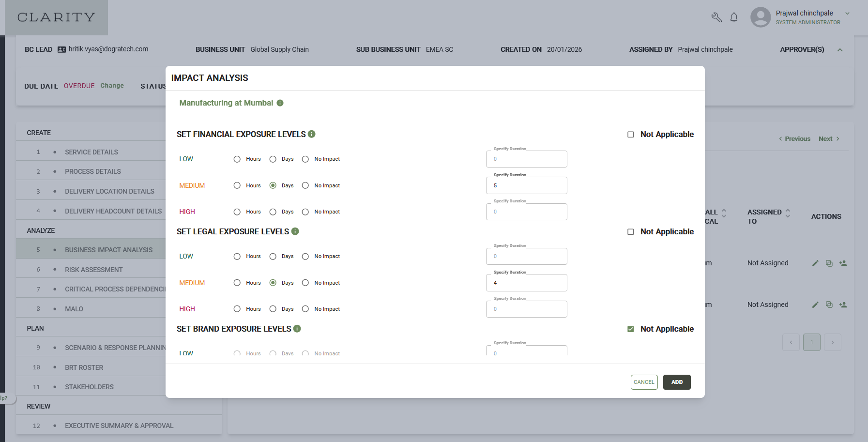The width and height of the screenshot is (868, 442).
Task: Open the wrench tools icon in header
Action: (716, 17)
